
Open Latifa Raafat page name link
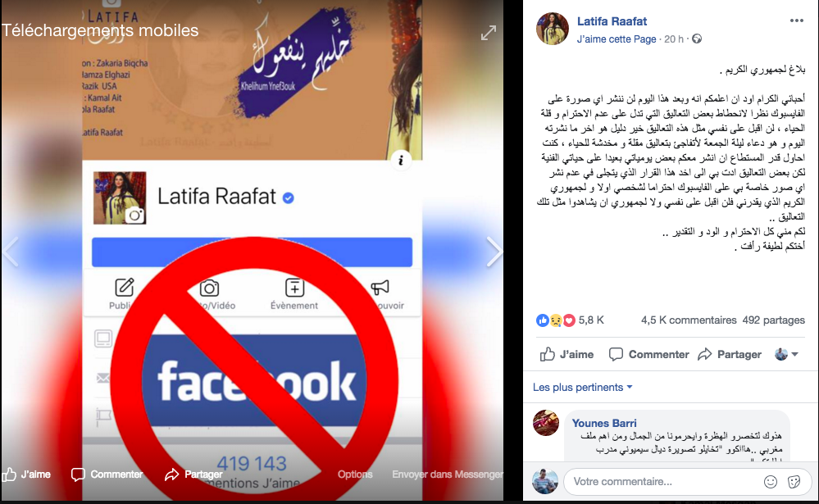[x=612, y=21]
